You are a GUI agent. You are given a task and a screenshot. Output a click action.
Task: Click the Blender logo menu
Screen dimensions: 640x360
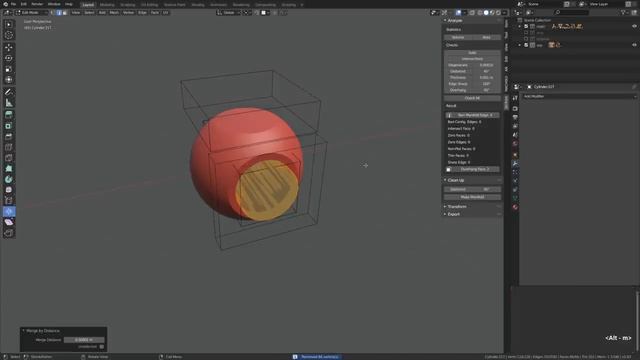pyautogui.click(x=5, y=4)
